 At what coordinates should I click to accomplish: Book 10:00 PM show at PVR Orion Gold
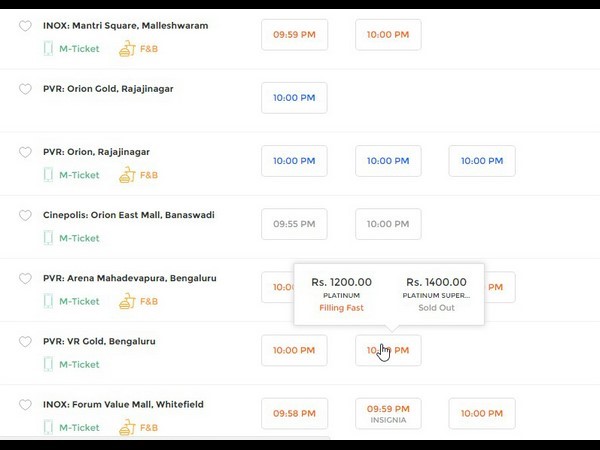[x=294, y=98]
